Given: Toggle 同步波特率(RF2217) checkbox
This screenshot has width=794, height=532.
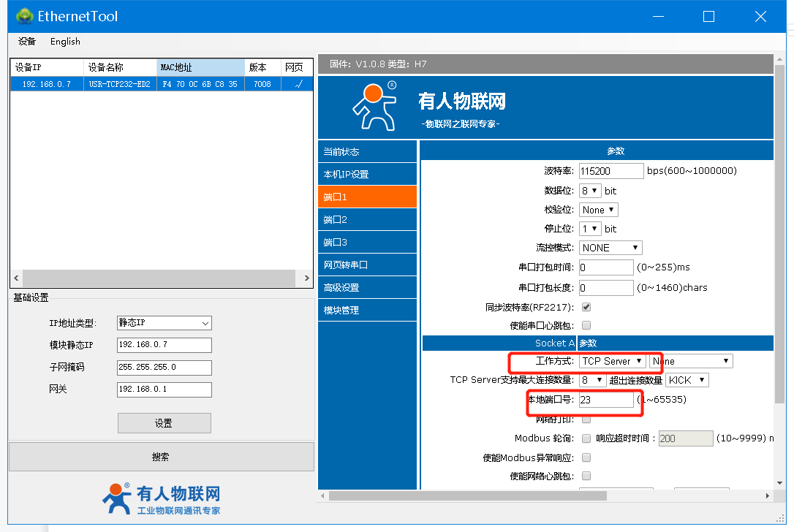Looking at the screenshot, I should click(586, 307).
